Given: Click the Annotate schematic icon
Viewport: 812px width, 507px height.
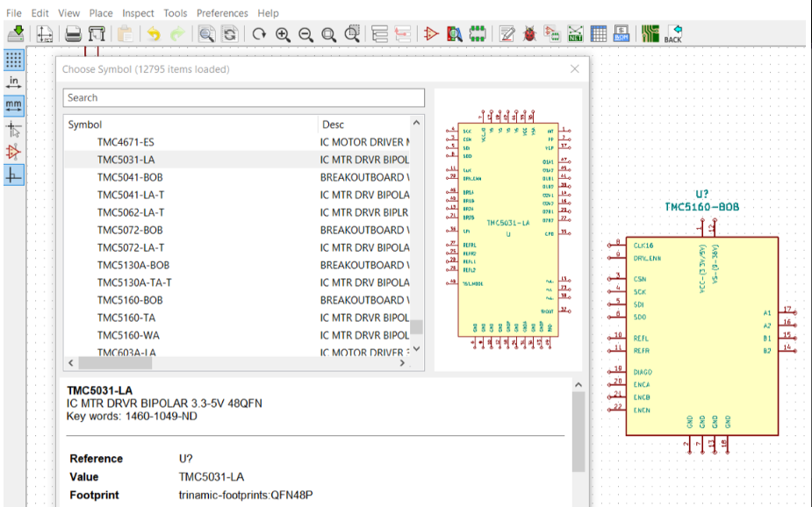Looking at the screenshot, I should (507, 34).
